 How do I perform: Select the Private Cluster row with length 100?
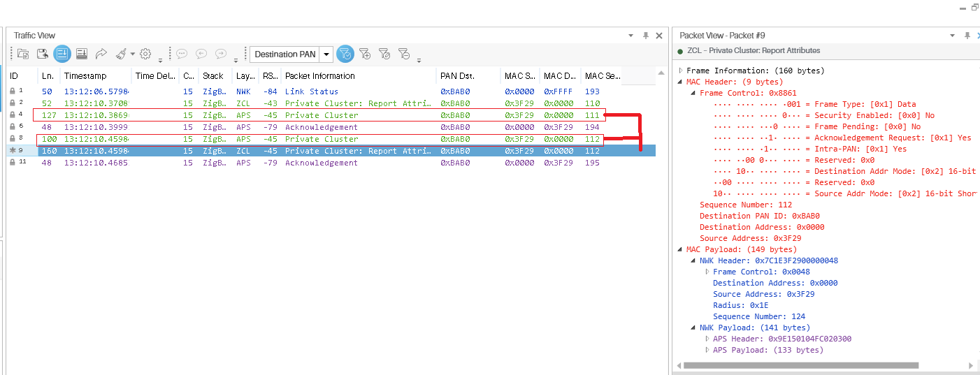point(331,139)
